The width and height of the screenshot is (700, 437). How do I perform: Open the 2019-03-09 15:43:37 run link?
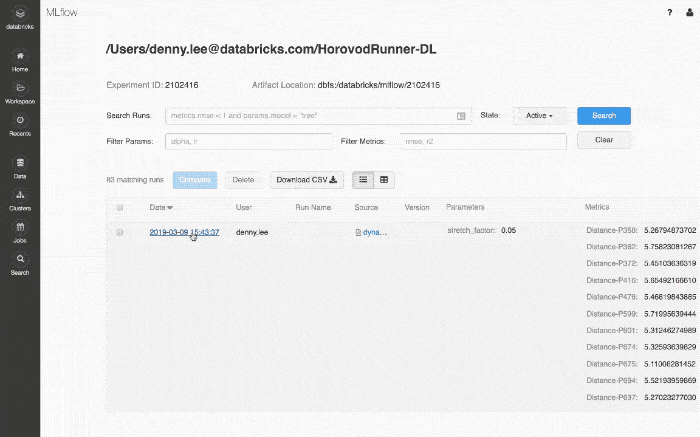[x=184, y=232]
